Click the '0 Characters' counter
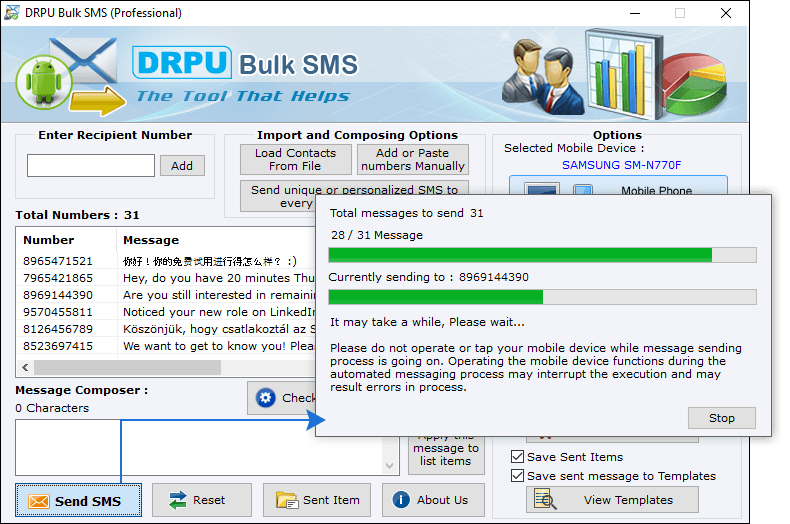Image resolution: width=790 pixels, height=524 pixels. 52,408
